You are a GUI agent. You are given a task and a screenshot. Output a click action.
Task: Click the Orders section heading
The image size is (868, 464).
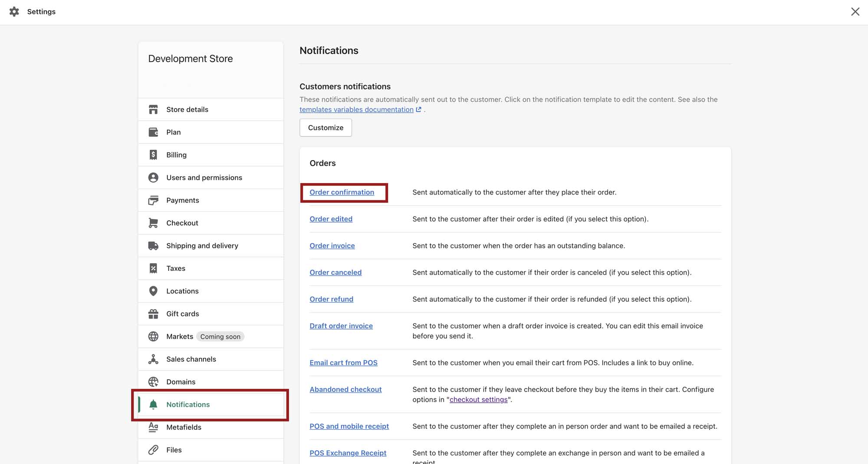[x=322, y=163]
